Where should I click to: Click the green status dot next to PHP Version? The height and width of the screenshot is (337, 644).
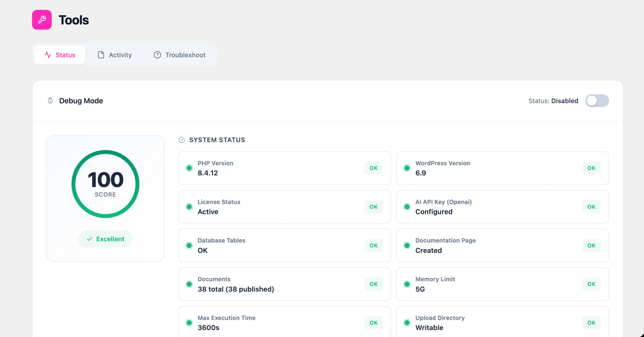189,168
